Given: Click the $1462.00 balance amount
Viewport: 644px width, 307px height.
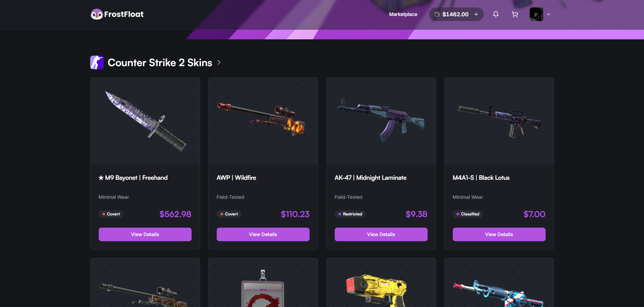Looking at the screenshot, I should [455, 14].
